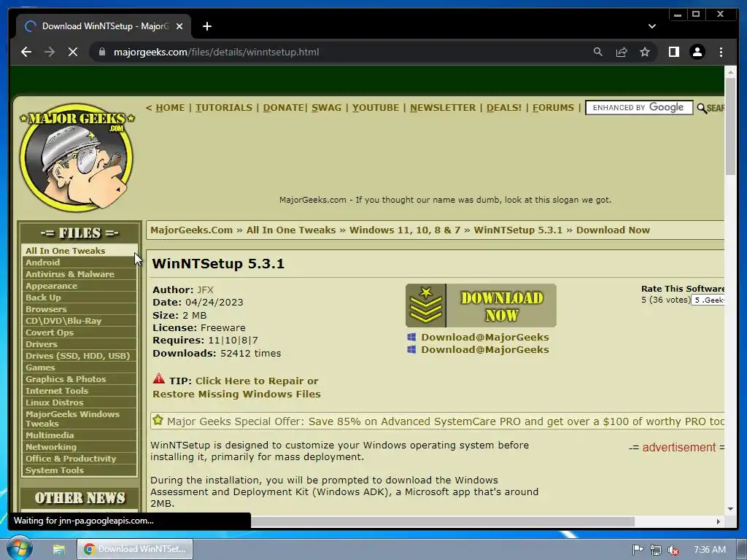747x560 pixels.
Task: Select Internet Tools category
Action: [80, 391]
